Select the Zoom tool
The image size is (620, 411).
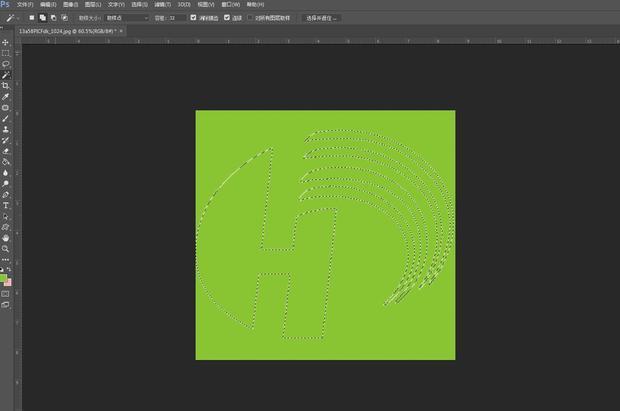click(6, 249)
